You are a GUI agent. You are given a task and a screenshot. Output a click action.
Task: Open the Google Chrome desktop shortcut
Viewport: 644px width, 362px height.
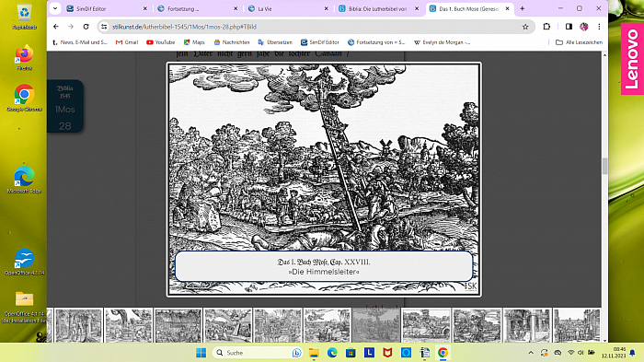pos(24,99)
